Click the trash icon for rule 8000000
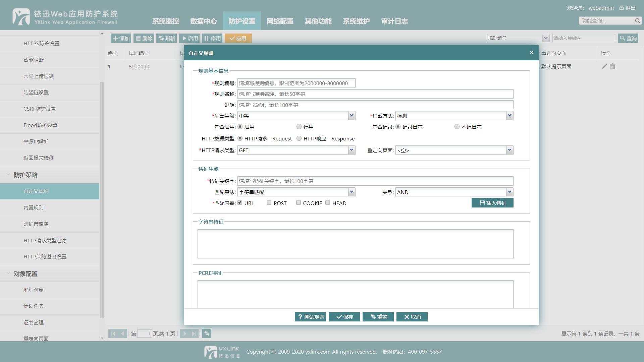Screen dimensions: 644x362 point(612,66)
